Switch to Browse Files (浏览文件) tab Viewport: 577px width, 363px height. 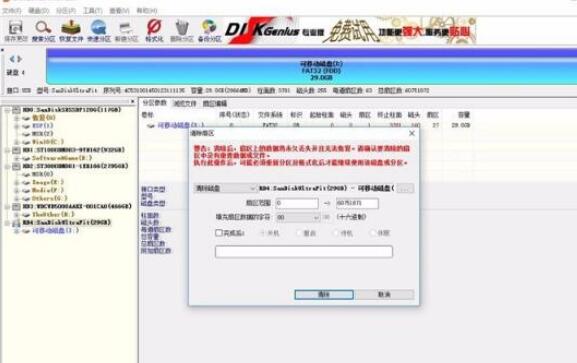[185, 103]
